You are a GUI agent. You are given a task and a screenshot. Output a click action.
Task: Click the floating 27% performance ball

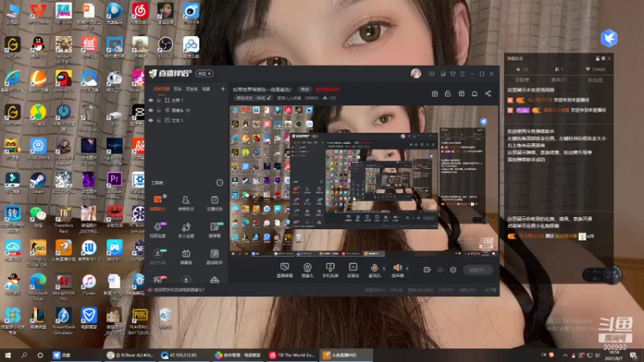tap(612, 274)
